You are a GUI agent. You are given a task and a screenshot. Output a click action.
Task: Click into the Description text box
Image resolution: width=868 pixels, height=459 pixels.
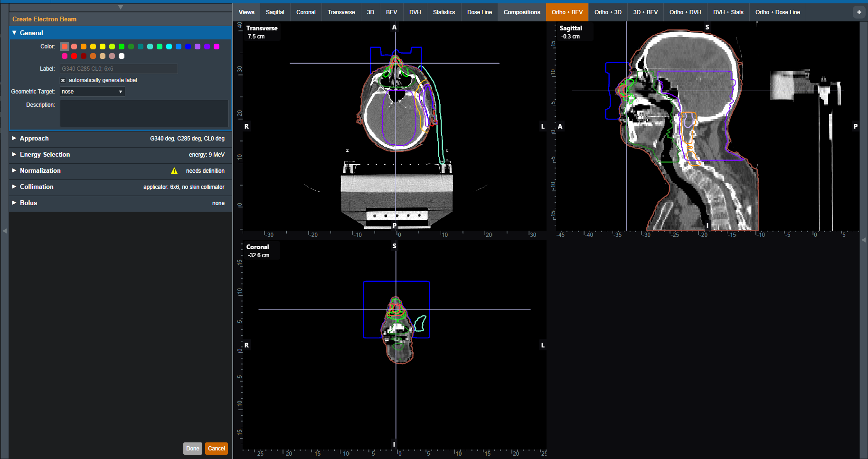144,113
